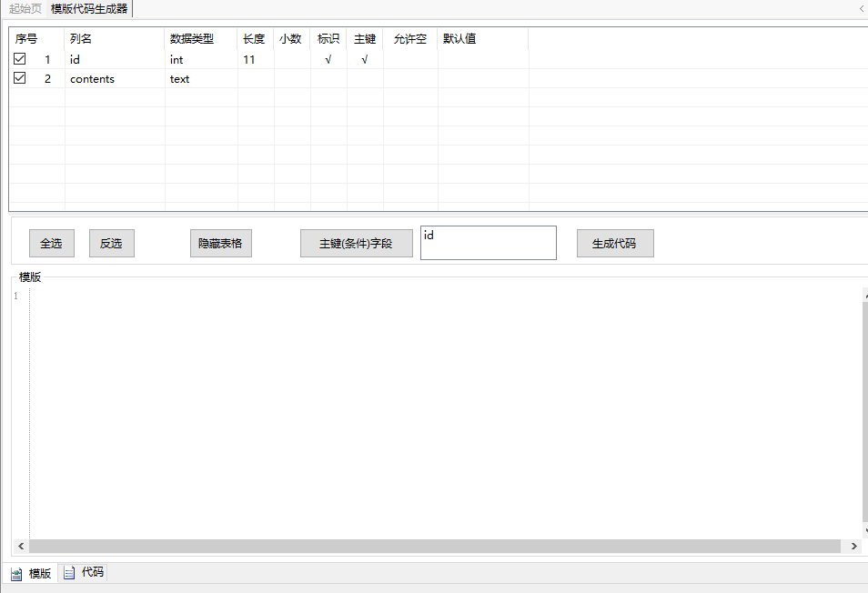Click sequence number 1 cell

click(47, 59)
